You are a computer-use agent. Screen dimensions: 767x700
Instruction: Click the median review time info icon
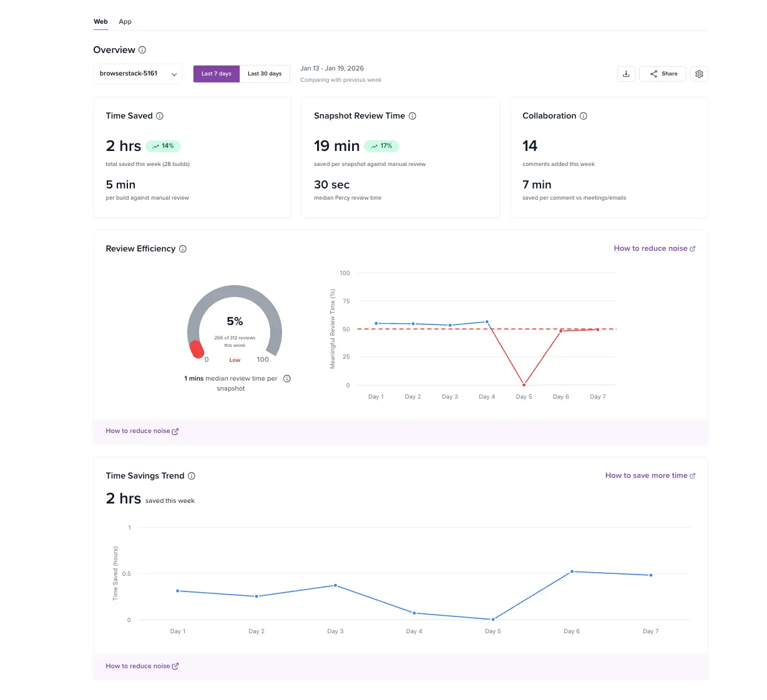[x=286, y=378]
